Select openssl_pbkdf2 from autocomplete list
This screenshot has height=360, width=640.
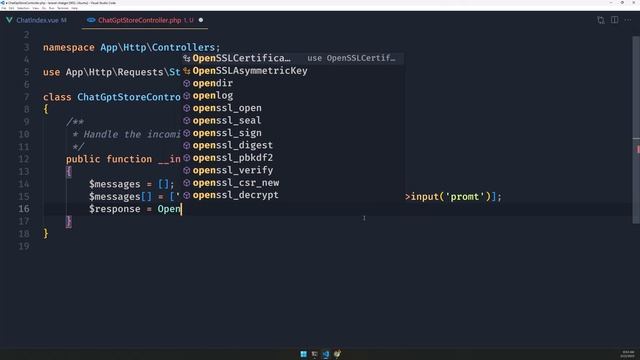pos(293,158)
